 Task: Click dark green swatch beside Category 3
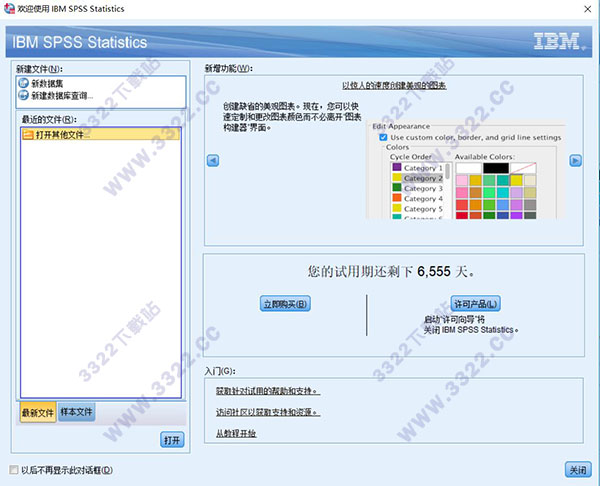pos(397,188)
